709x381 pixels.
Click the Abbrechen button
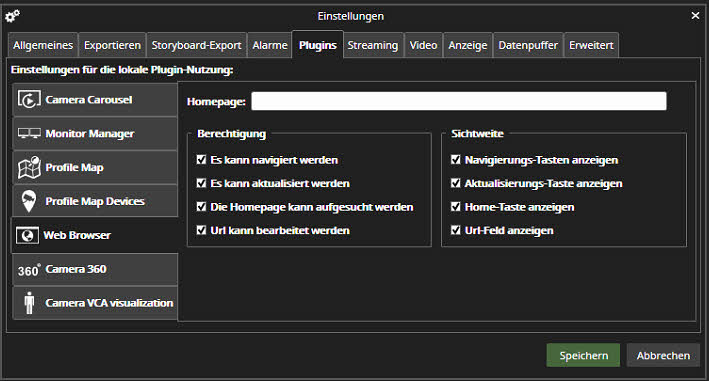(x=663, y=355)
